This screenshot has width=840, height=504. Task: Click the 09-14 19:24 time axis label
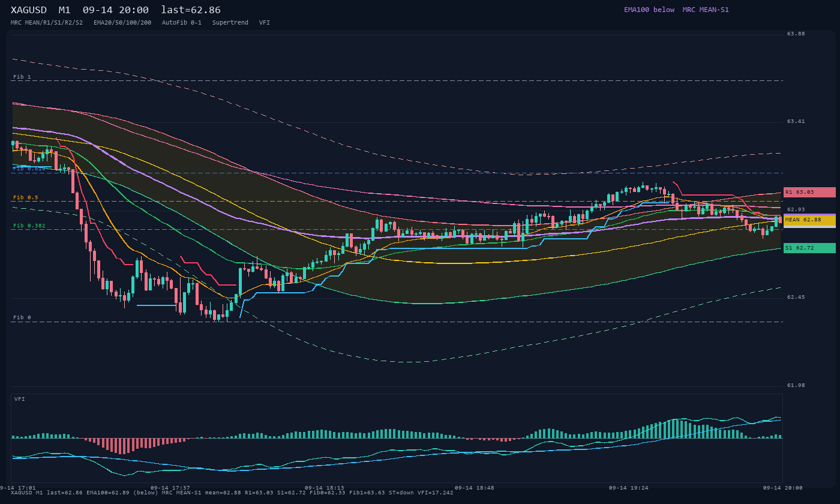tap(629, 488)
